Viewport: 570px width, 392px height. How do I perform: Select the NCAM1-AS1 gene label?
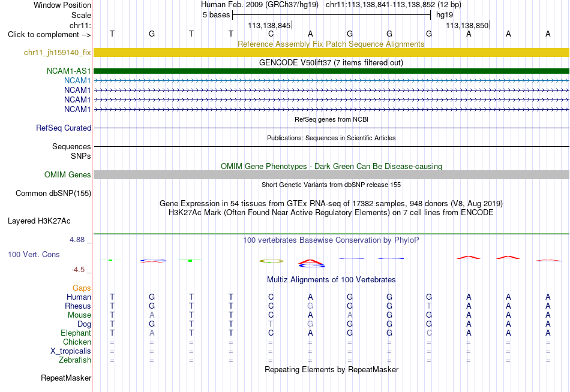(x=68, y=71)
